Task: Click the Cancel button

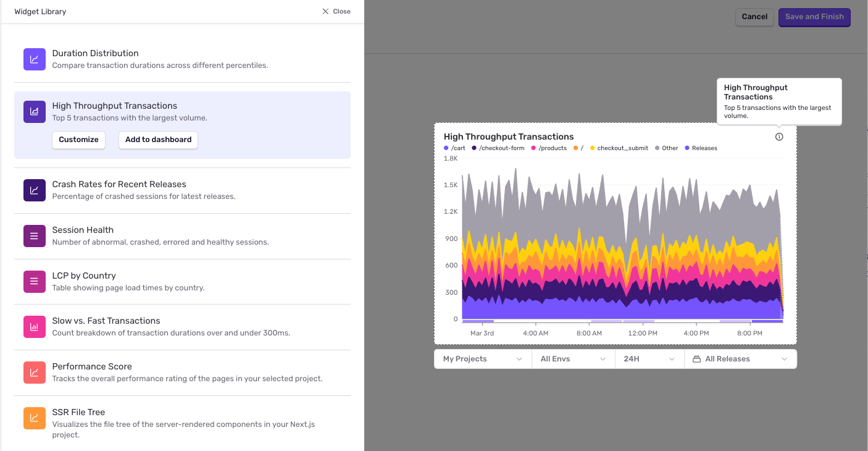Action: pyautogui.click(x=754, y=17)
